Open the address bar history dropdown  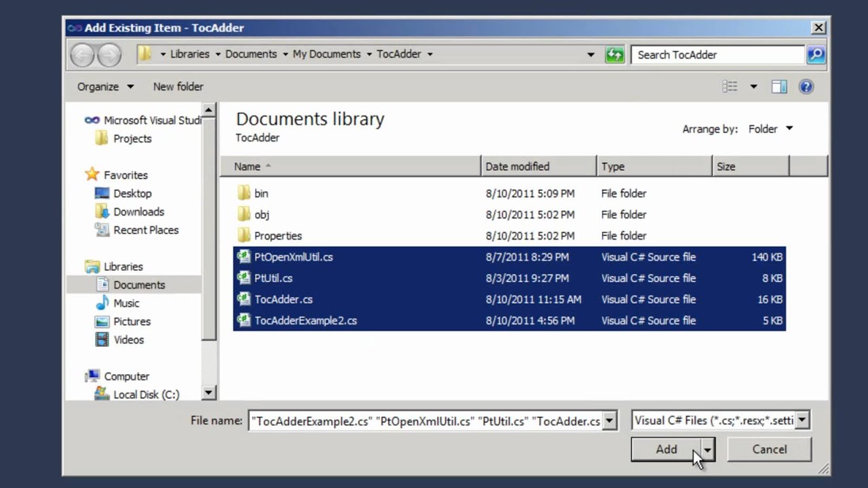pos(591,55)
